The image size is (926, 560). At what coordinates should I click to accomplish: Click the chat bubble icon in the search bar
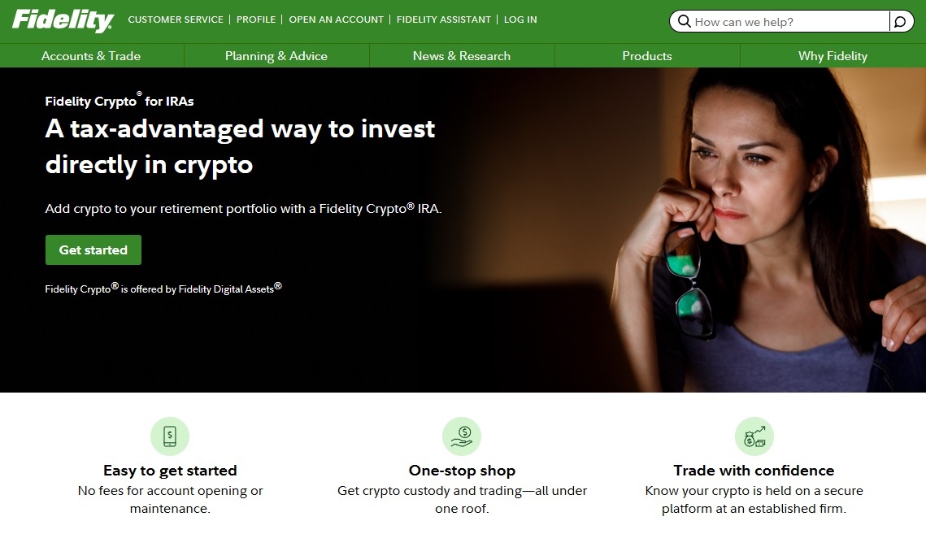[900, 22]
